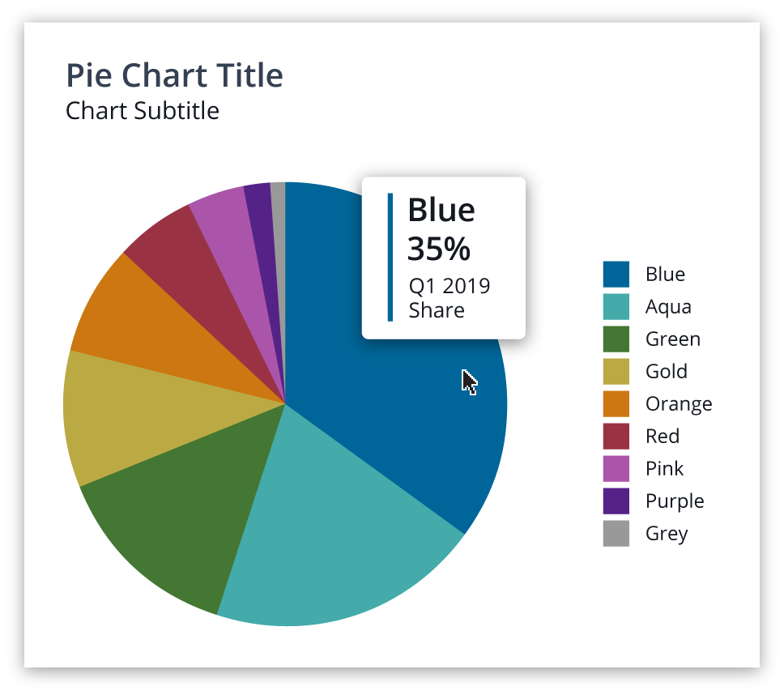The height and width of the screenshot is (695, 784).
Task: Click the Red legend color swatch
Action: [616, 436]
